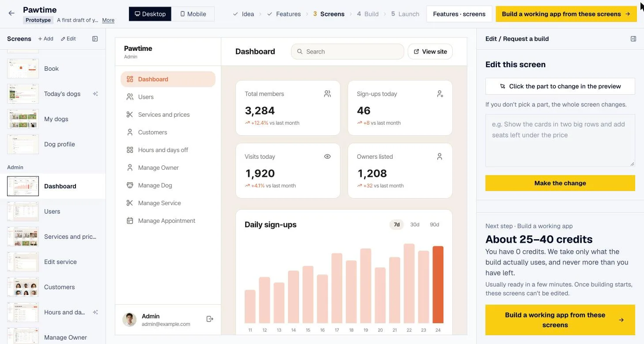
Task: Click the people icon on Total members card
Action: [327, 94]
